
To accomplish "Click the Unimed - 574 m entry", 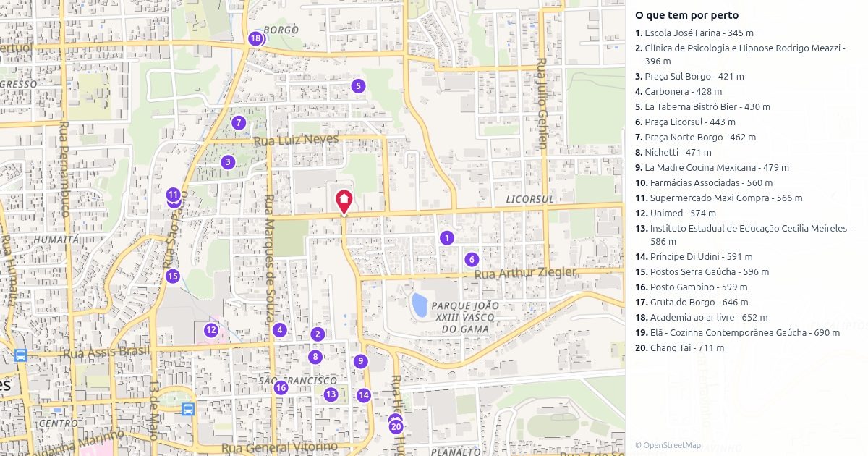I will click(676, 214).
